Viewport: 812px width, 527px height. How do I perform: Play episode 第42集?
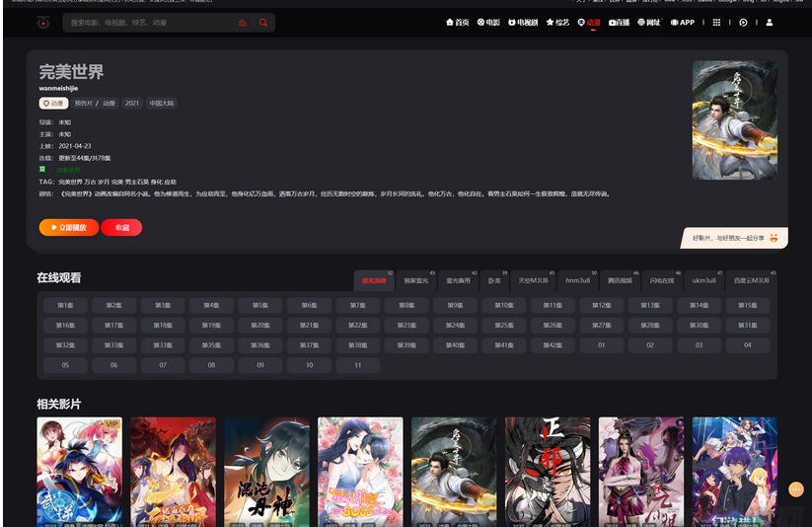(x=553, y=345)
